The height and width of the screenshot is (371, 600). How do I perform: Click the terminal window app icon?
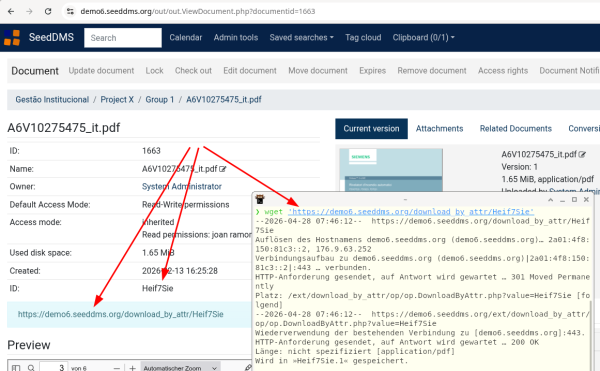point(260,199)
